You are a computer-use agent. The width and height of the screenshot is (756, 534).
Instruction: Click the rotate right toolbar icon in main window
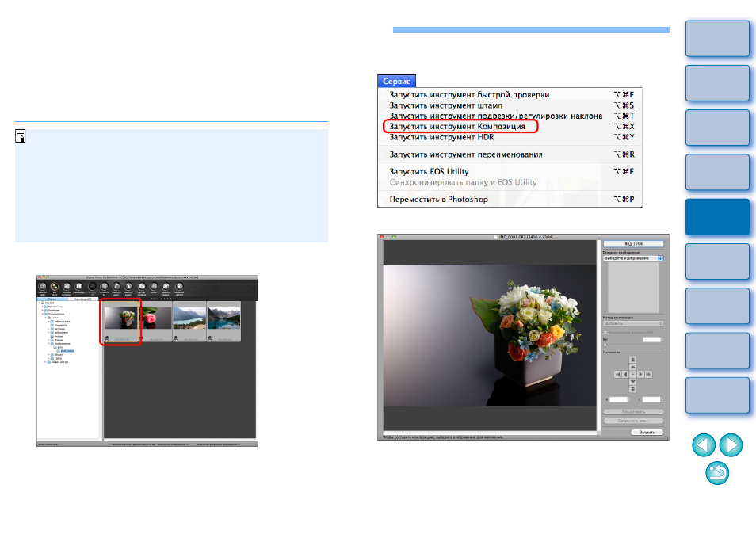(x=128, y=286)
